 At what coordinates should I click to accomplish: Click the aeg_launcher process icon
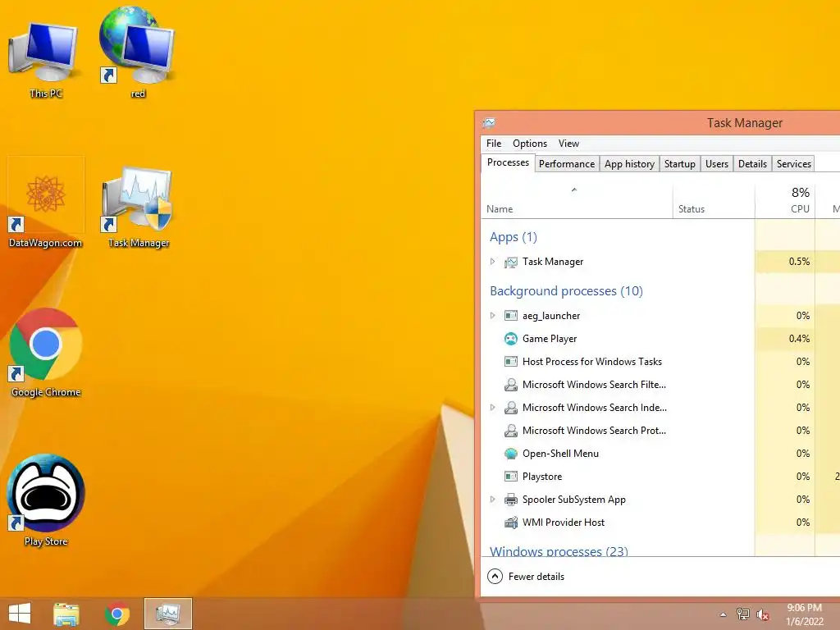point(511,316)
